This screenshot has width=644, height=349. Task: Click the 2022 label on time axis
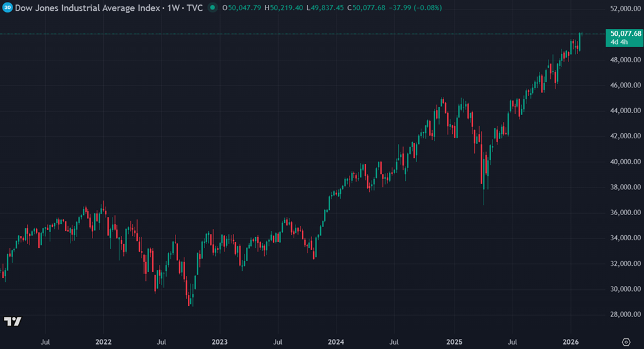(104, 341)
